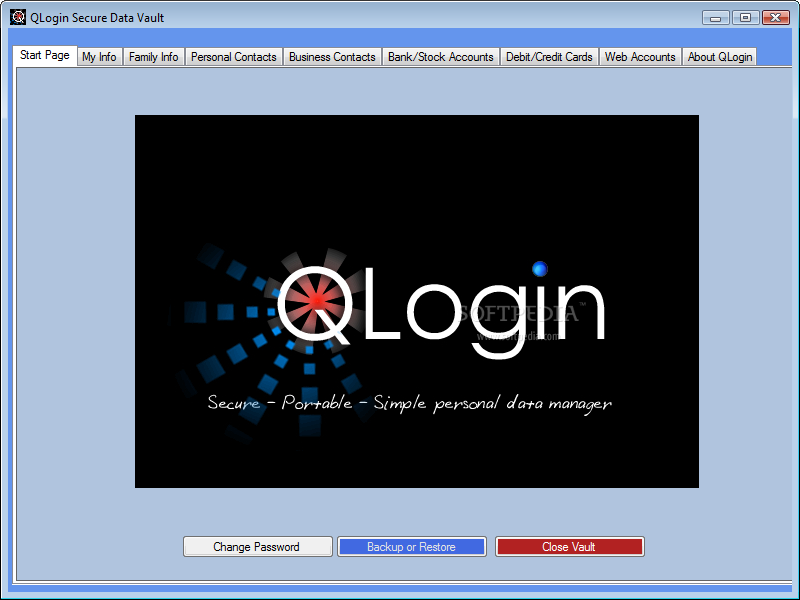This screenshot has height=600, width=800.
Task: Maximize the QLogin window
Action: click(745, 18)
